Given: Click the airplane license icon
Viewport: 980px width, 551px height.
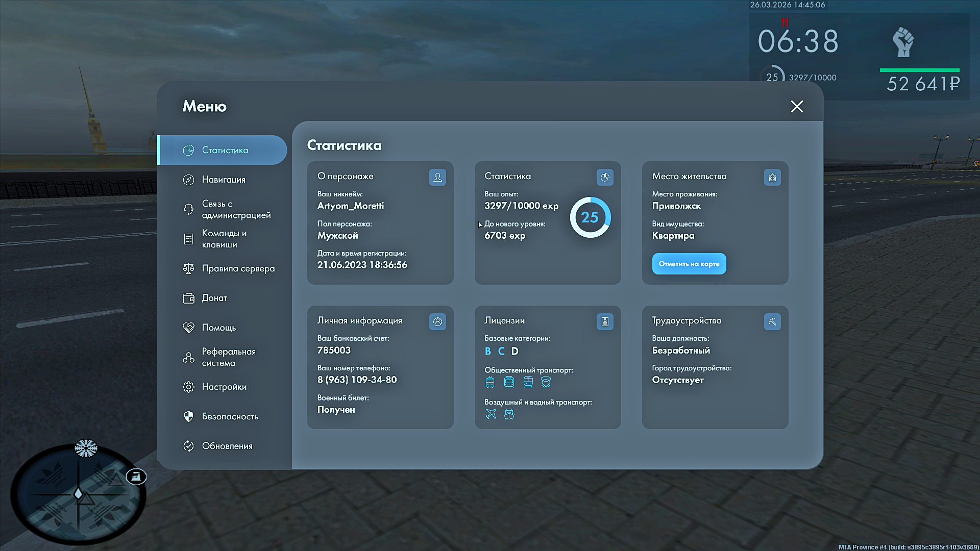Looking at the screenshot, I should coord(491,414).
